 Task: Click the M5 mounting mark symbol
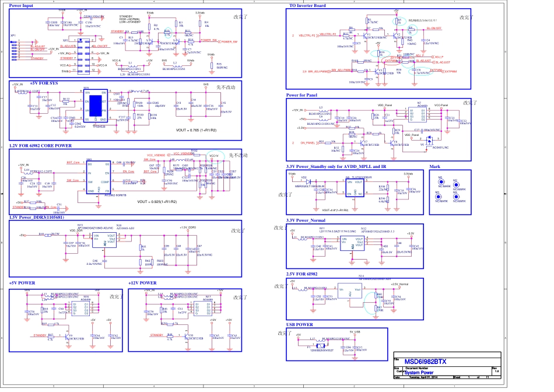pyautogui.click(x=440, y=180)
